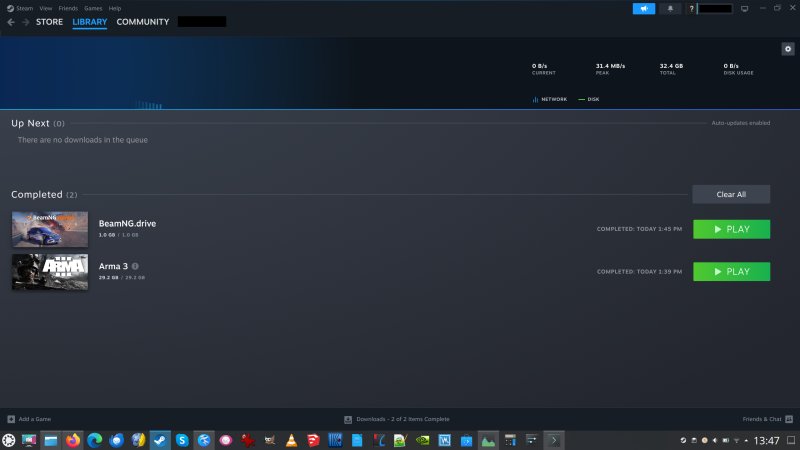The width and height of the screenshot is (800, 450).
Task: Open the system monitor graph icon
Action: click(x=488, y=440)
